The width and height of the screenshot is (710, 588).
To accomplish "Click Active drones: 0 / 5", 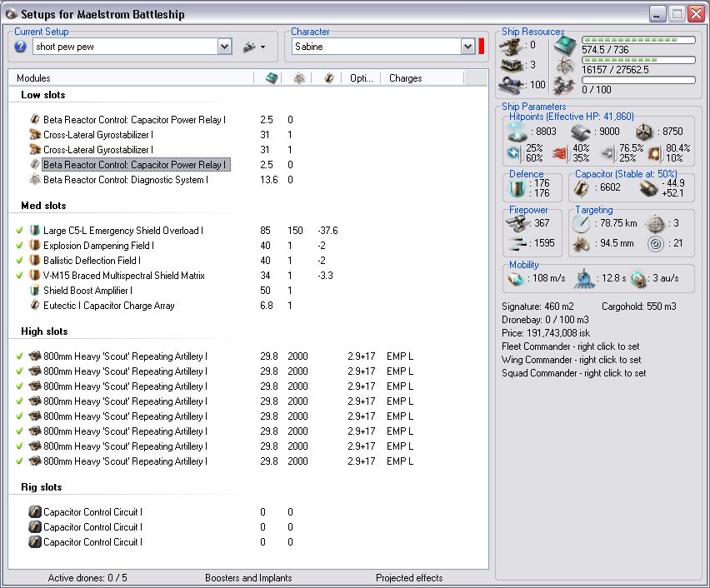I will click(87, 577).
